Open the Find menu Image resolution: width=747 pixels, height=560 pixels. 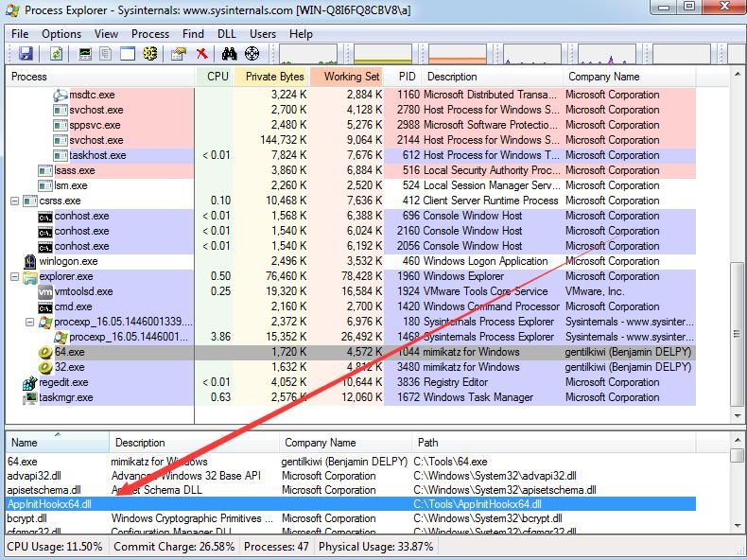193,34
